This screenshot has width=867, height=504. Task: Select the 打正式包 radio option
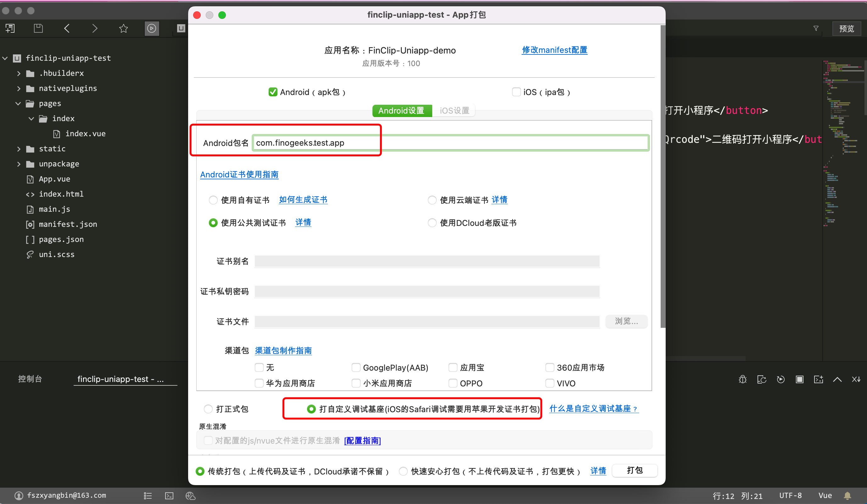coord(208,409)
